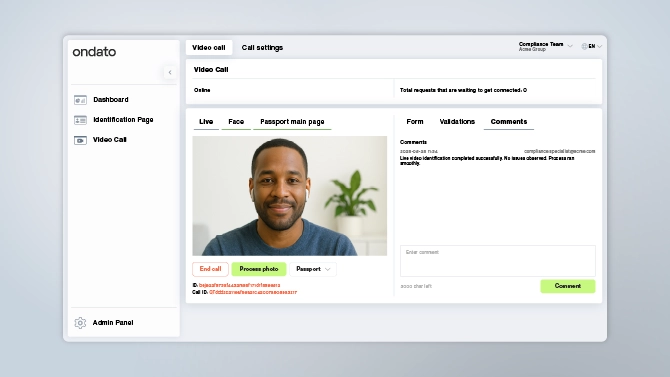Viewport: 670px width, 377px height.
Task: Select the Face tab
Action: [236, 122]
